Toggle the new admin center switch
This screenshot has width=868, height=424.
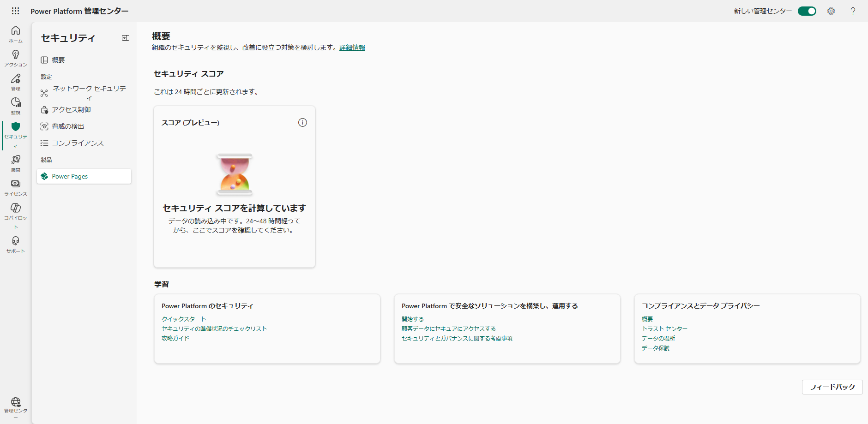tap(807, 11)
